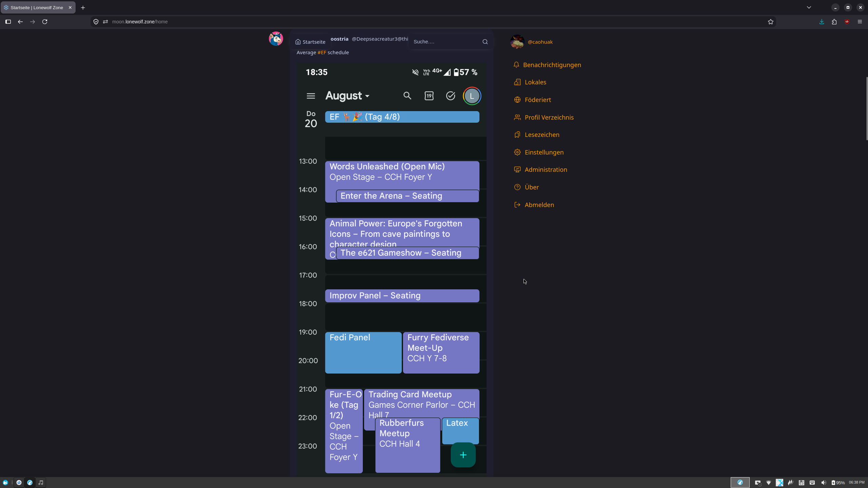Open Benachrichtigungen notifications

point(547,65)
